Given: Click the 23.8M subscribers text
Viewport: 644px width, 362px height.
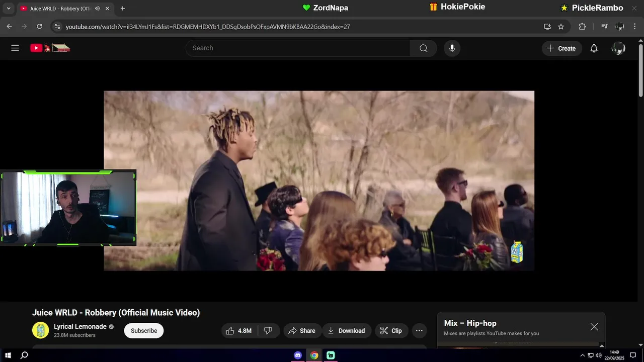Looking at the screenshot, I should (74, 335).
